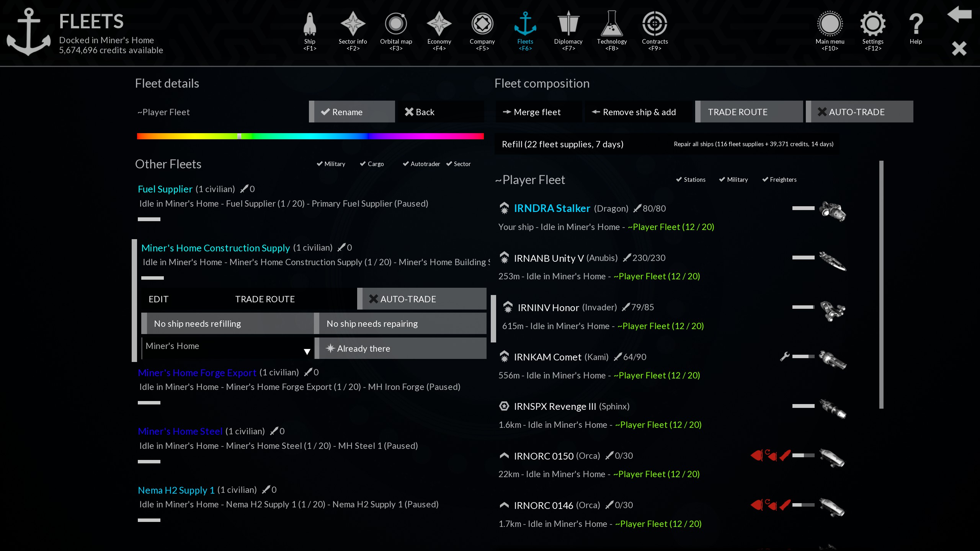980x551 pixels.
Task: Open the Contracts target icon
Action: click(x=655, y=24)
